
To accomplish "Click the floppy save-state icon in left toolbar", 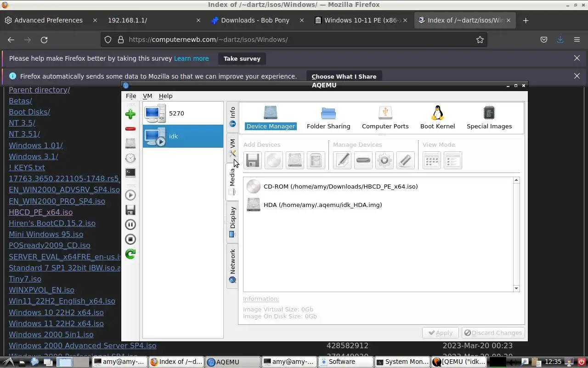I will point(130,210).
